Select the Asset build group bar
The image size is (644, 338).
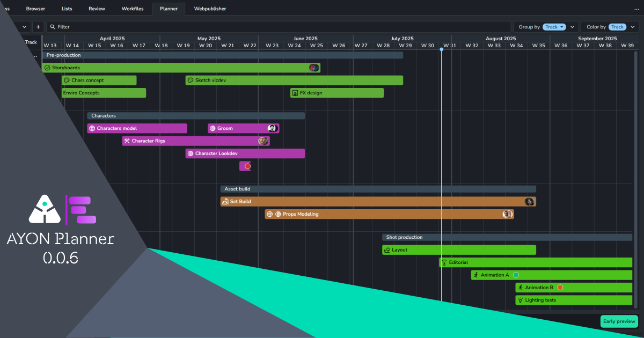[x=378, y=189]
